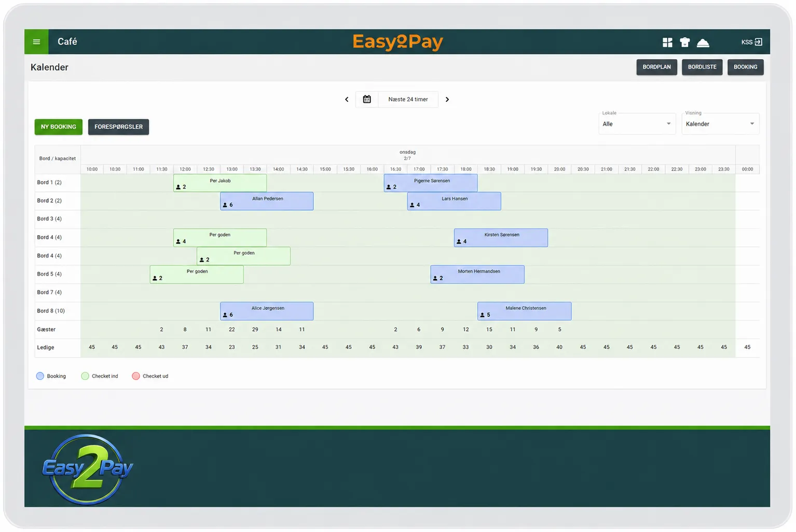Click the 10:00 time column header
The image size is (796, 532).
tap(92, 169)
